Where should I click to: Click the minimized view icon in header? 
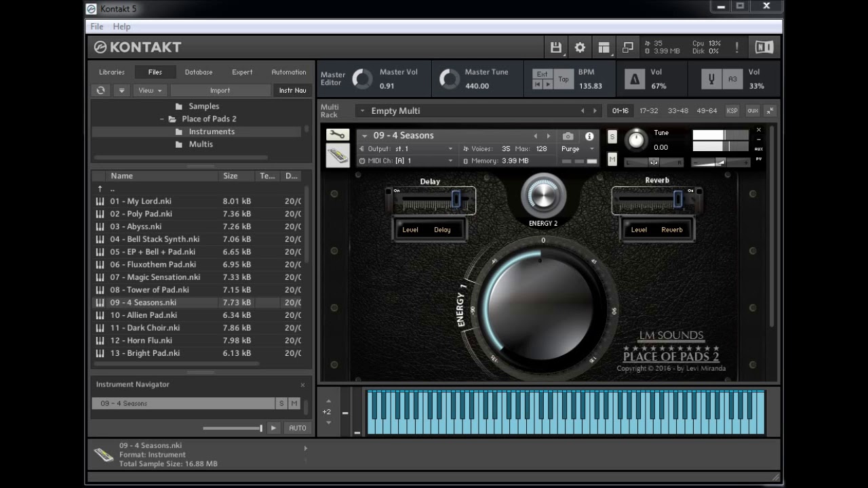pos(628,47)
